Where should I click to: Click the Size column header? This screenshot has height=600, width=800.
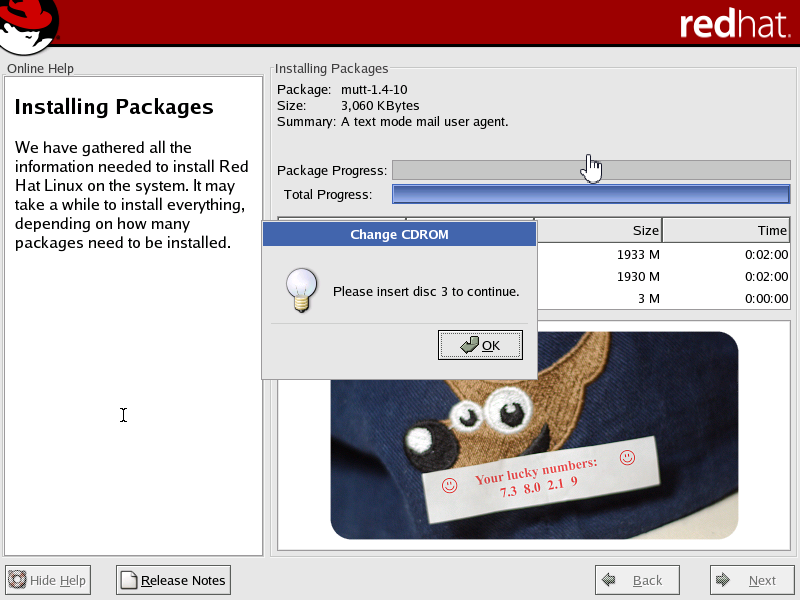598,231
